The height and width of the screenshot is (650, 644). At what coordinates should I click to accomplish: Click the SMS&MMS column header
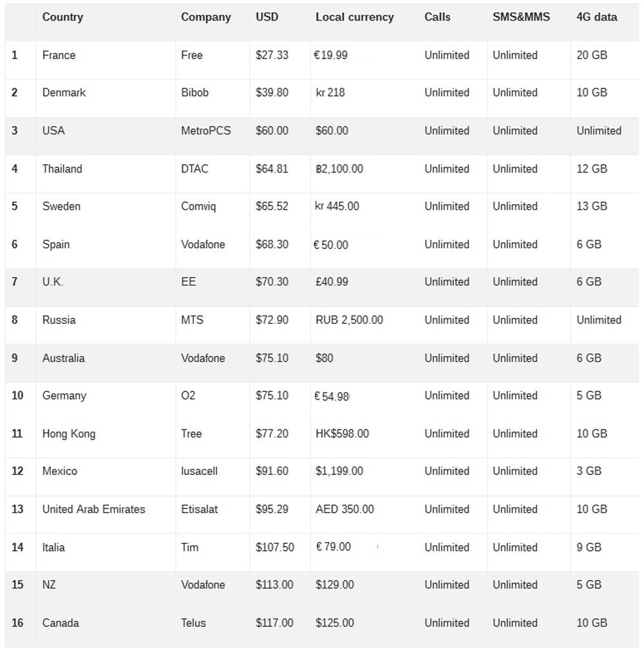[x=521, y=17]
